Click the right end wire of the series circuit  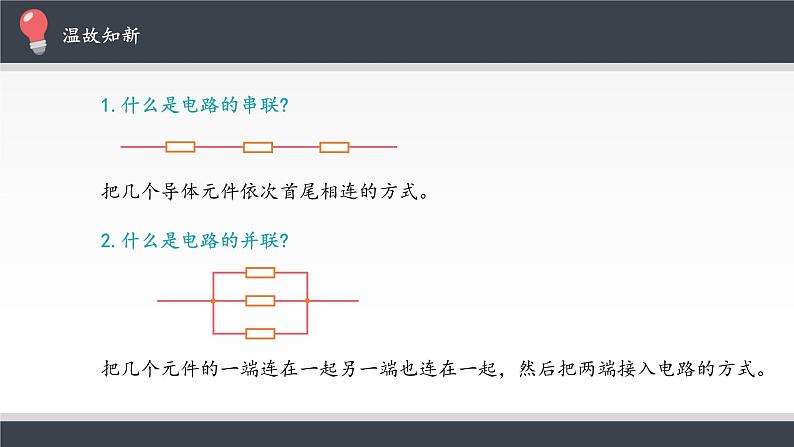(373, 148)
